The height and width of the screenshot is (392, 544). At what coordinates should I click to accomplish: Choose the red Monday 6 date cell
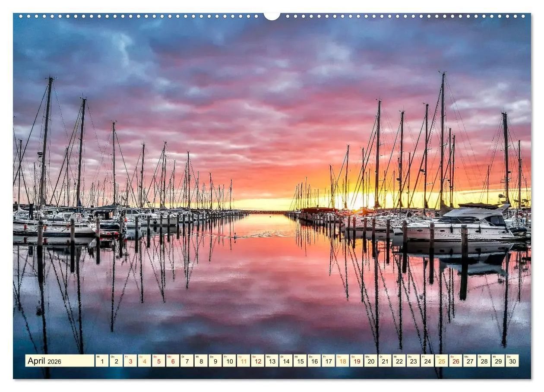[x=173, y=361]
